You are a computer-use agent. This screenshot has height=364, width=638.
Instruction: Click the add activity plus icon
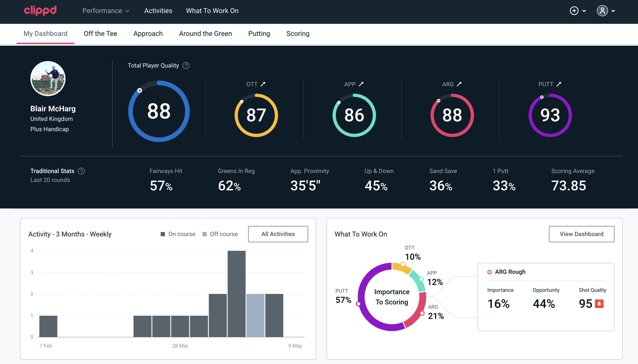coord(574,11)
